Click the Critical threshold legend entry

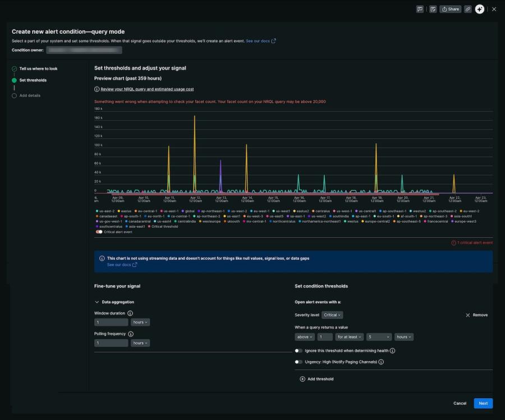click(x=163, y=227)
